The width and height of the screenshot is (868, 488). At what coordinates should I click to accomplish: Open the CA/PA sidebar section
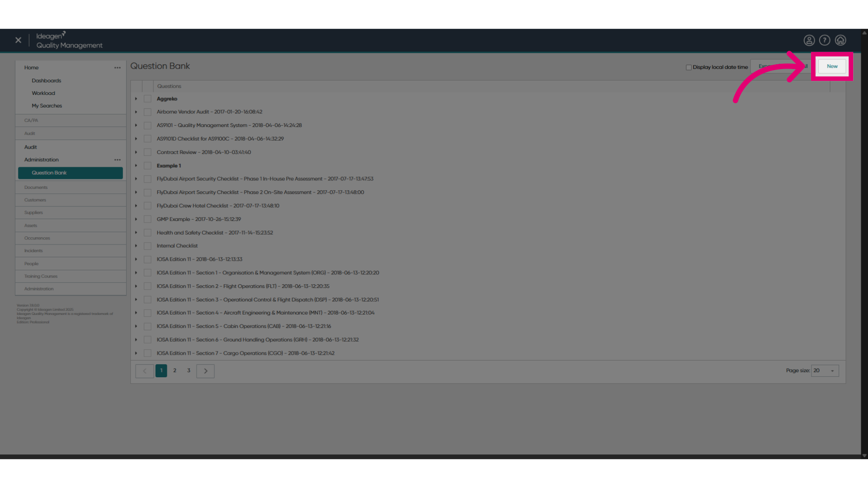coord(71,121)
